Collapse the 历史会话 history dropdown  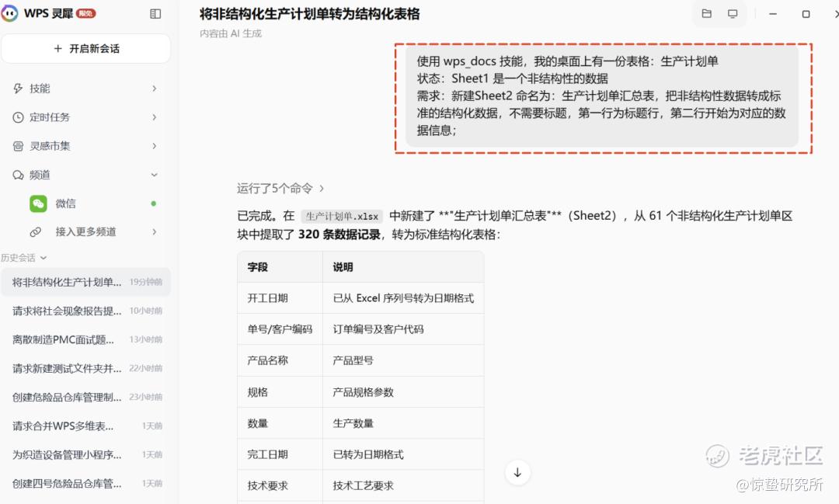(x=23, y=258)
